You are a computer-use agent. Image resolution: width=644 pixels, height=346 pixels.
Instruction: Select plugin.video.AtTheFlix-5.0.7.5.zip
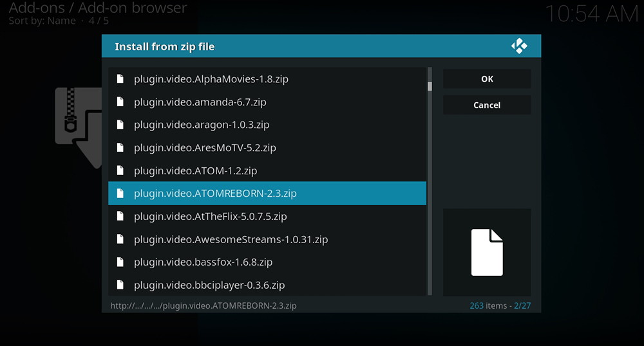[x=267, y=216]
